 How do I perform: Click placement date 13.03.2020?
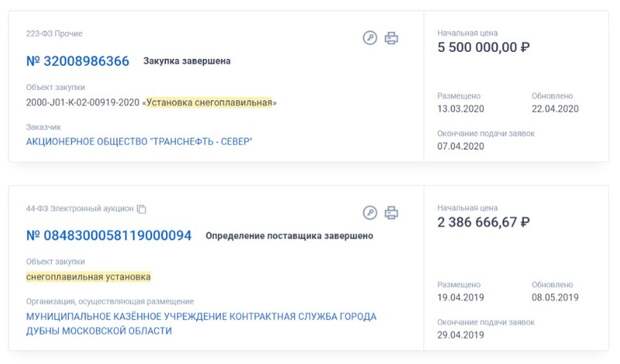pyautogui.click(x=461, y=109)
